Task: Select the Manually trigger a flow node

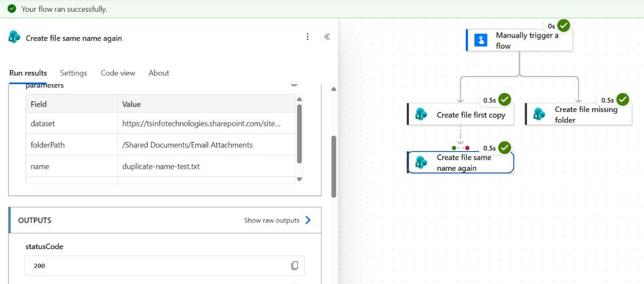Action: (x=519, y=40)
